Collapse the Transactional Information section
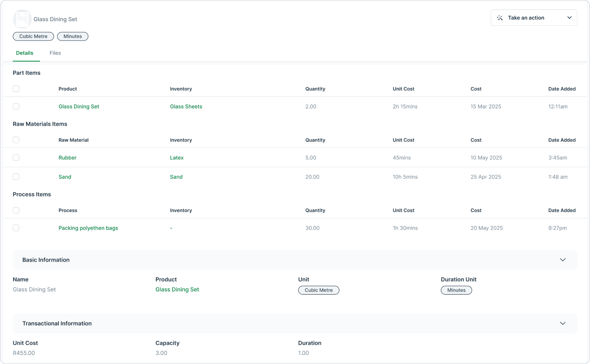The image size is (590, 364). coord(563,323)
